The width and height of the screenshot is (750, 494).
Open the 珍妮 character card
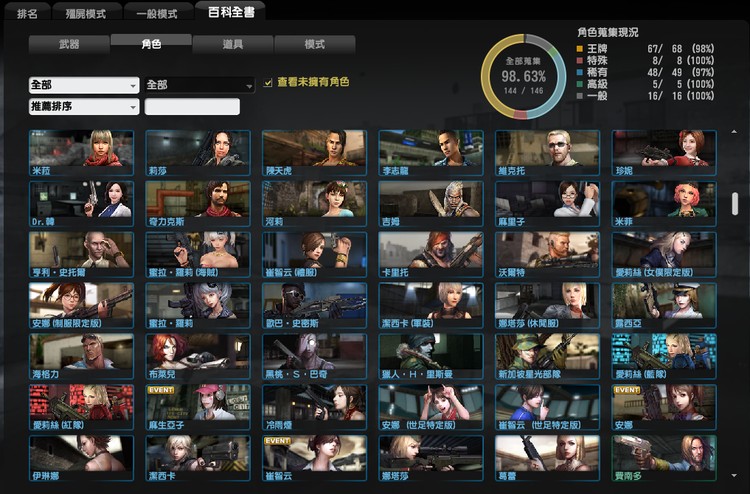tap(664, 153)
